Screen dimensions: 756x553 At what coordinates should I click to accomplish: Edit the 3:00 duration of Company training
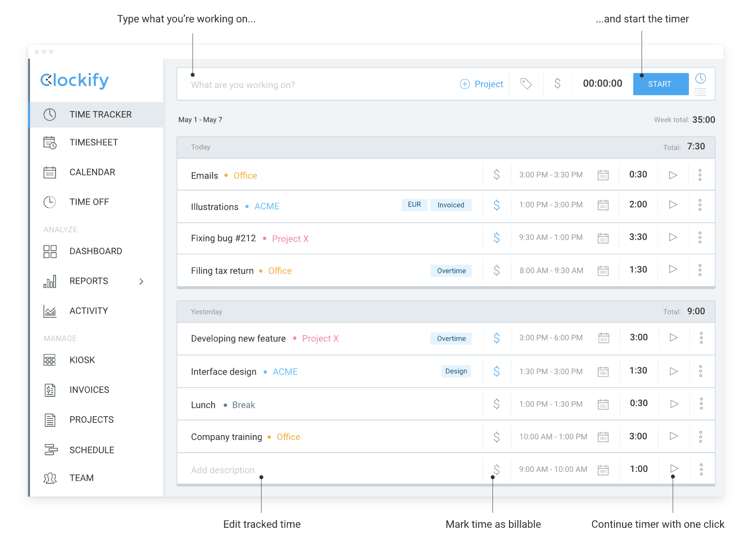pos(638,437)
